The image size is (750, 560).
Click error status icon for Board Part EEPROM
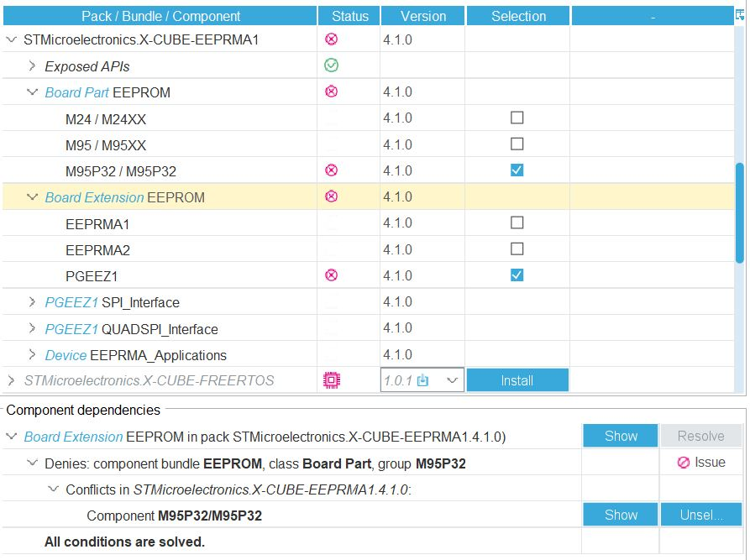(331, 92)
